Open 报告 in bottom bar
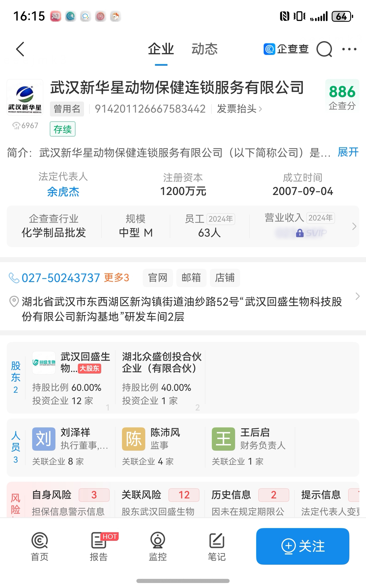Viewport: 366px width, 588px height. point(99,547)
